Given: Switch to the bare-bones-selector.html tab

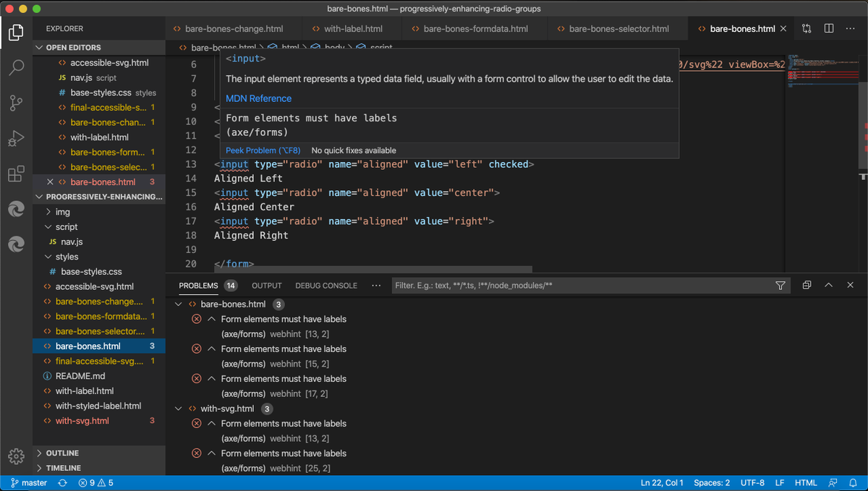Looking at the screenshot, I should 618,29.
